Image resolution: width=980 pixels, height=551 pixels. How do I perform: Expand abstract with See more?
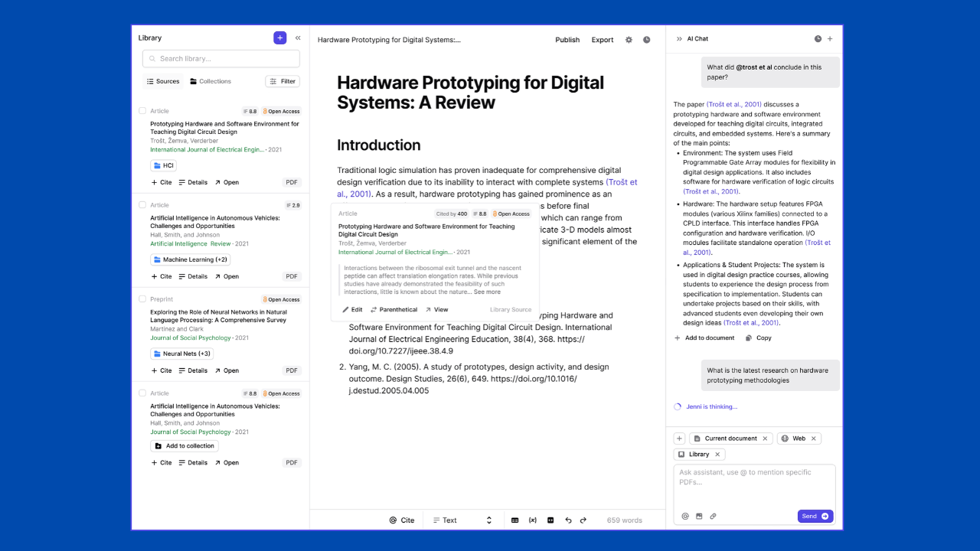click(487, 292)
